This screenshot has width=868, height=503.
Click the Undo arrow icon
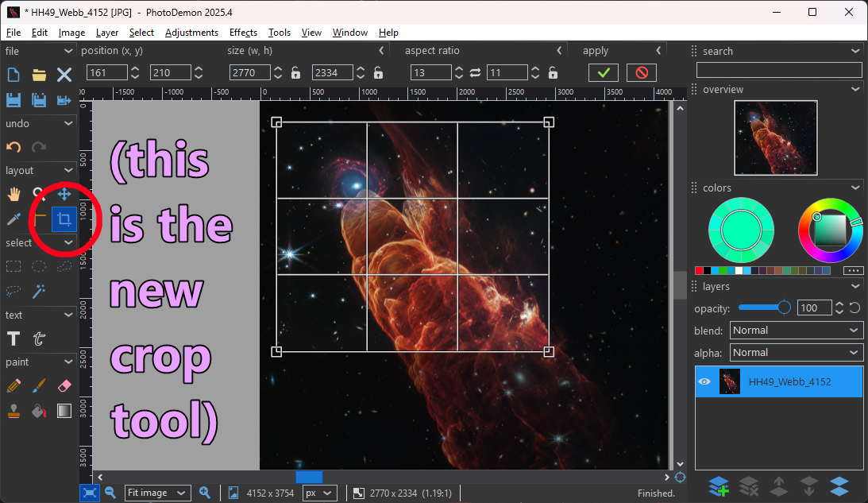[14, 147]
